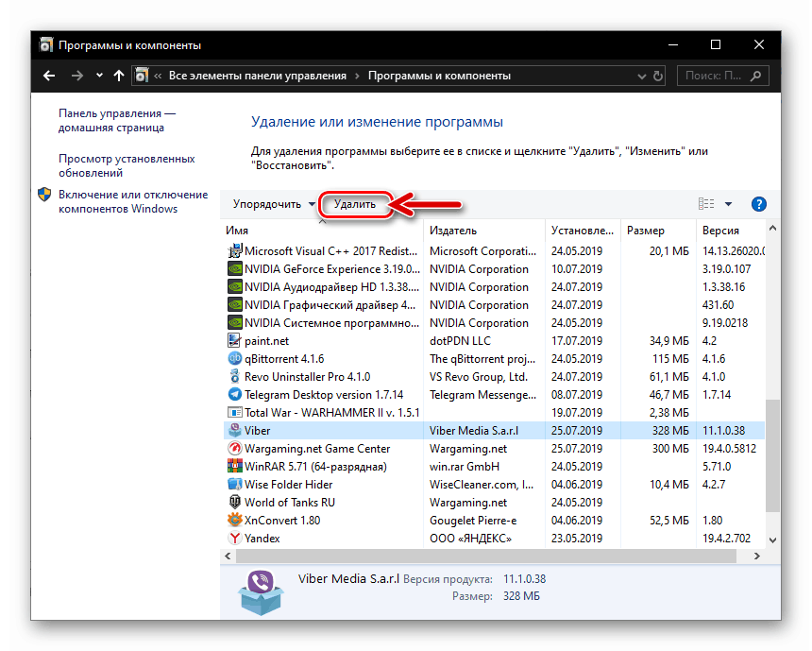Click the vertical scrollbar down arrow
Image resolution: width=812 pixels, height=651 pixels.
(772, 540)
